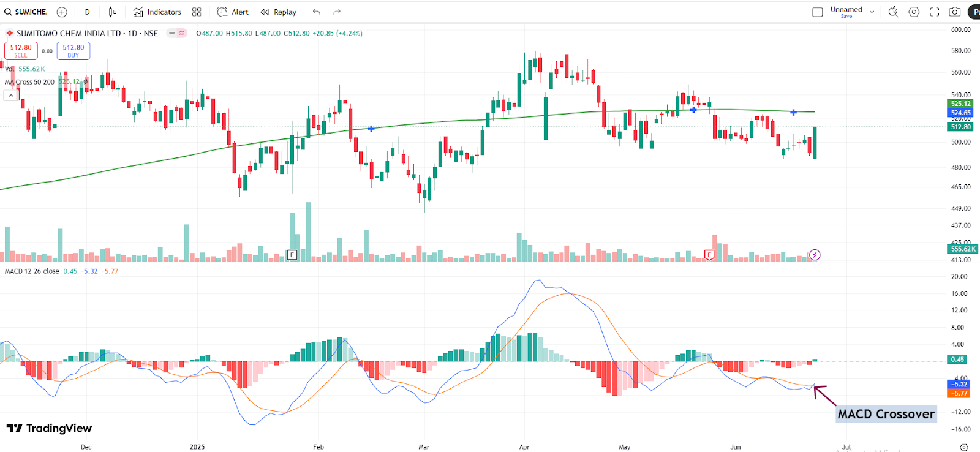
Task: Create a new Alert
Action: click(x=233, y=12)
